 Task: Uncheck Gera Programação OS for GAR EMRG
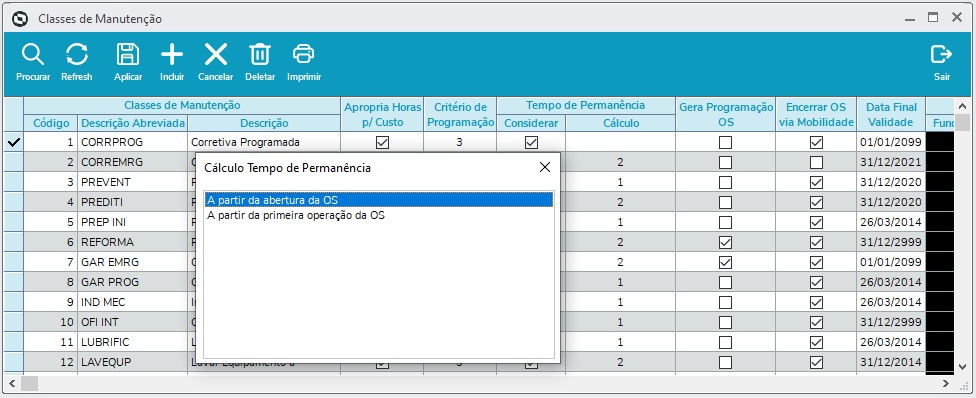click(725, 262)
